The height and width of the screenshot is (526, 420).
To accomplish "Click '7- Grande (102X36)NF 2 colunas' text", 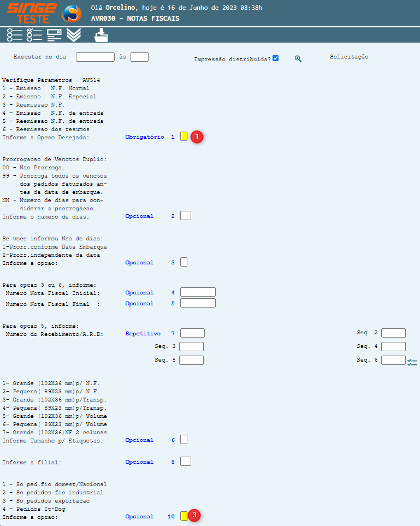I will click(55, 433).
